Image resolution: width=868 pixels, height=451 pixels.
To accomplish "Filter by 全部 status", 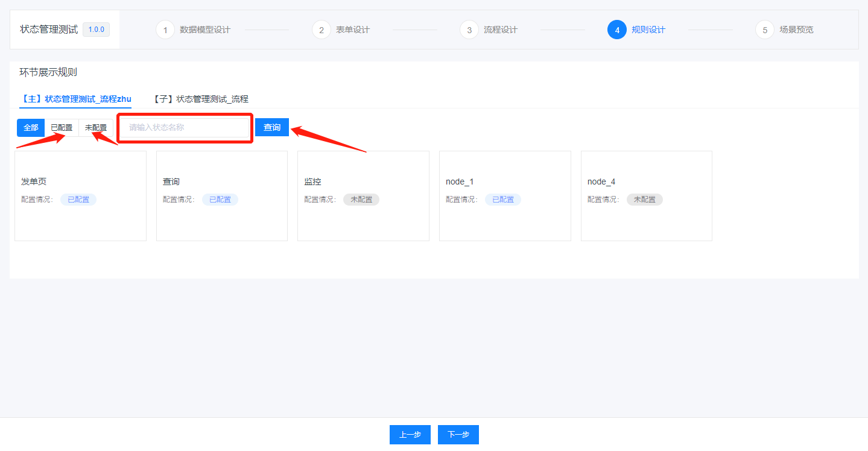I will (x=31, y=128).
